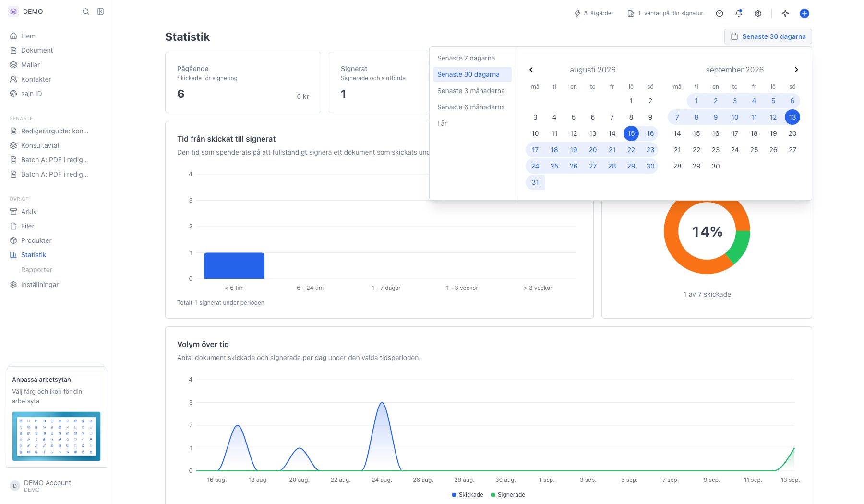Select September 13 in calendar
Viewport: 864px width, 504px height.
[792, 117]
